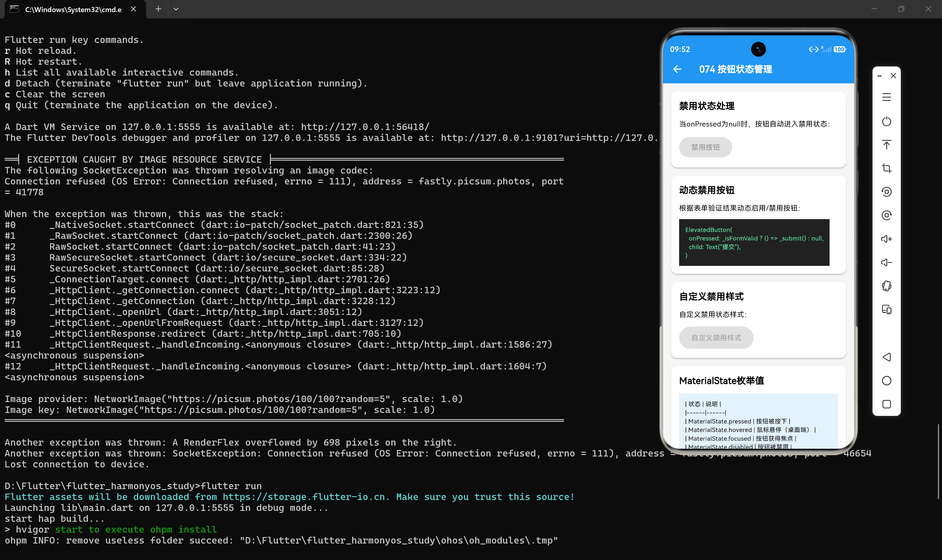Tap the 09:52 clock in phone status bar
Viewport: 942px width, 560px height.
point(680,49)
